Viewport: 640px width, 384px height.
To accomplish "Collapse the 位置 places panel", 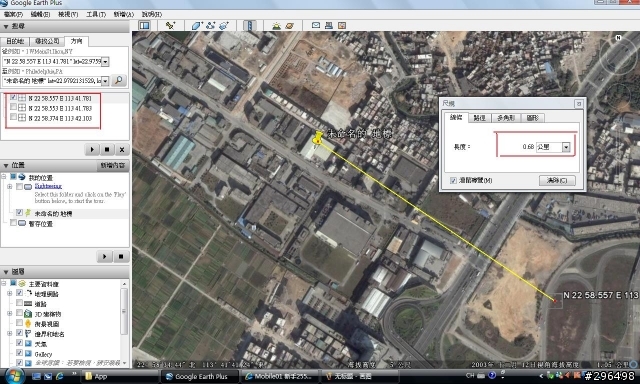I will coord(6,165).
